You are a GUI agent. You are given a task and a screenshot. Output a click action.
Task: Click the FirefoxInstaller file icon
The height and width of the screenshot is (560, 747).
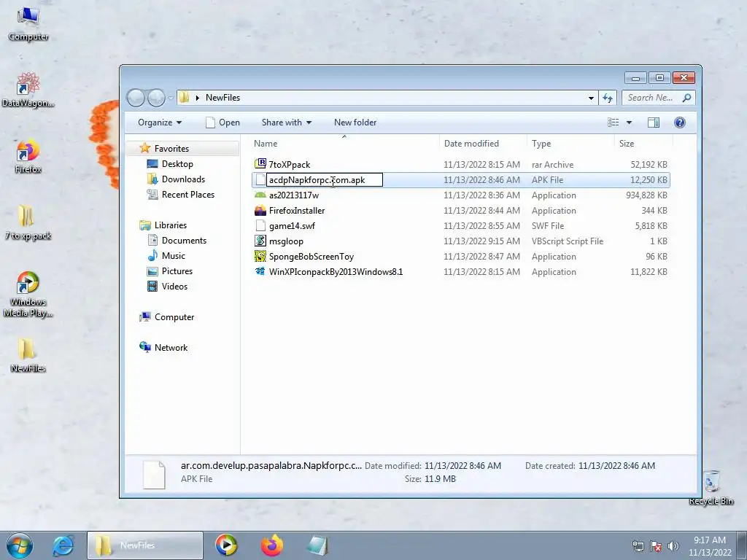[x=260, y=210]
